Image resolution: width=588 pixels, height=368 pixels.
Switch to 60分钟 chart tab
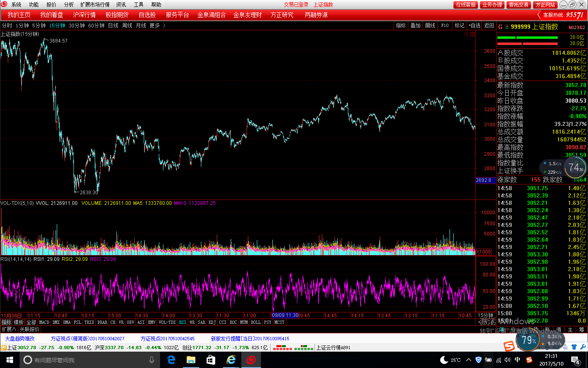click(x=96, y=25)
